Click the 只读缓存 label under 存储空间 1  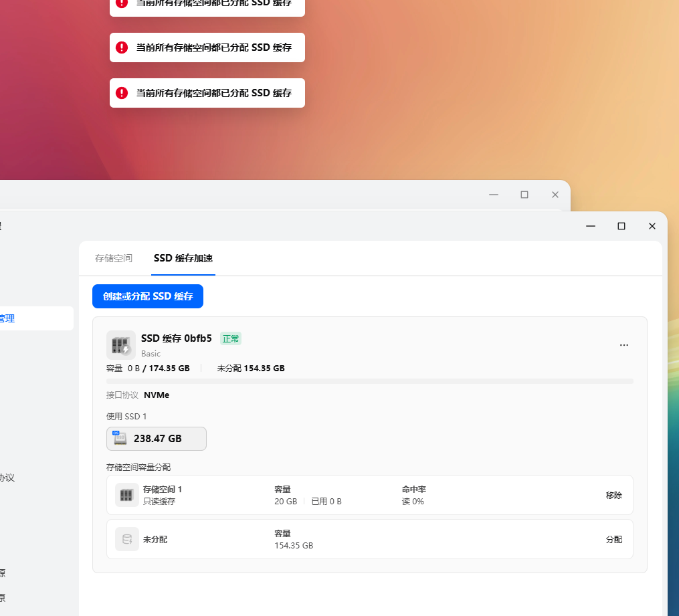(x=159, y=501)
